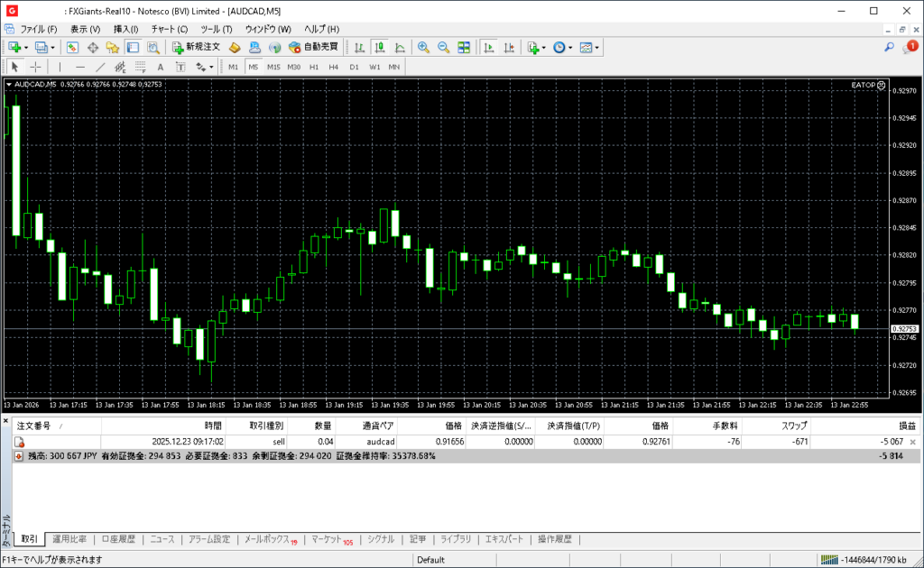Click the tile windows icon
924x568 pixels.
[464, 47]
